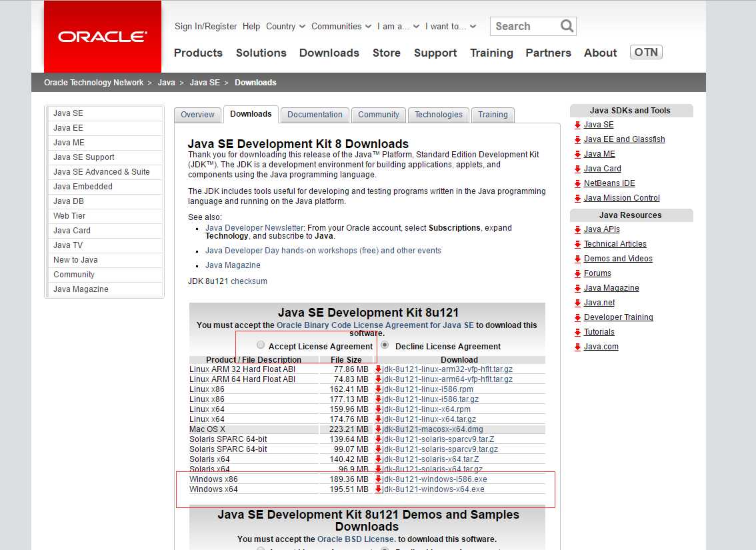
Task: Open the JDK 8u121 checksum link
Action: tap(249, 281)
